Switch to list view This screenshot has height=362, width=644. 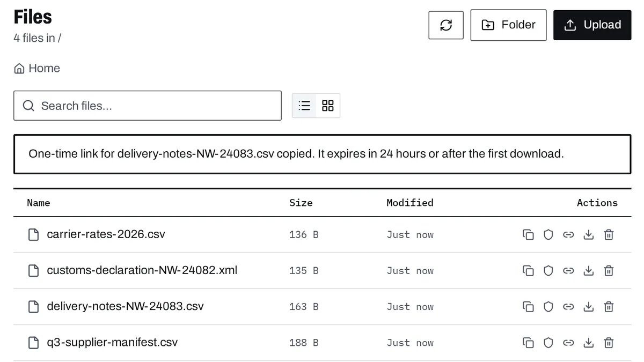pyautogui.click(x=304, y=106)
